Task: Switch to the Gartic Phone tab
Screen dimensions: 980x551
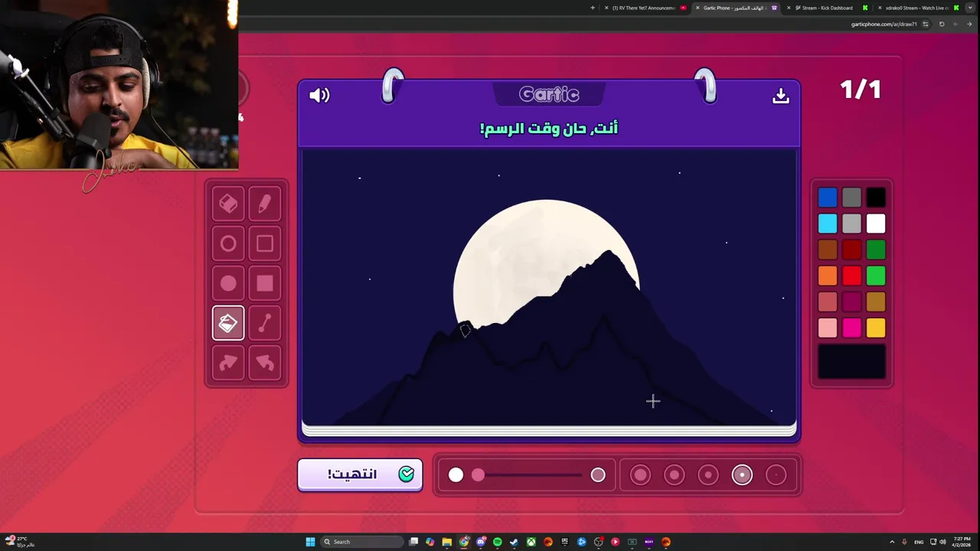Action: (x=735, y=8)
